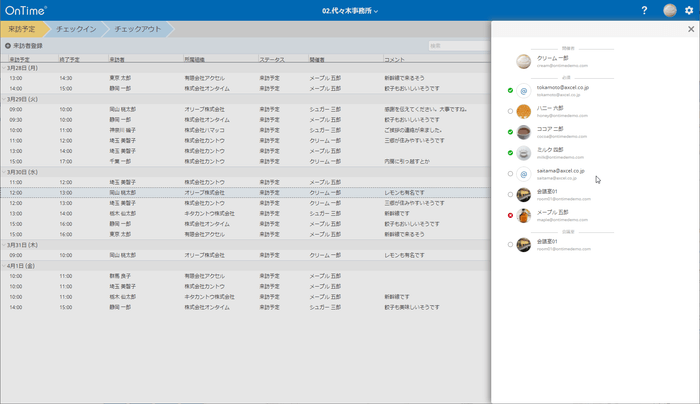The height and width of the screenshot is (404, 700).
Task: Switch to the チェックイン tab
Action: [76, 29]
